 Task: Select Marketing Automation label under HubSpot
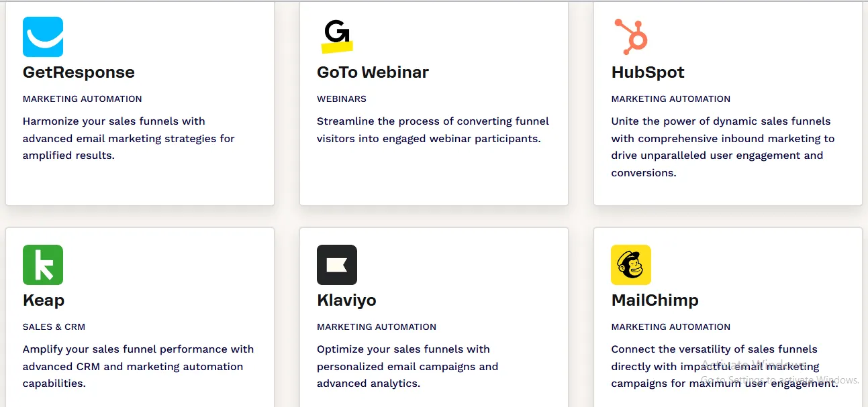point(671,99)
